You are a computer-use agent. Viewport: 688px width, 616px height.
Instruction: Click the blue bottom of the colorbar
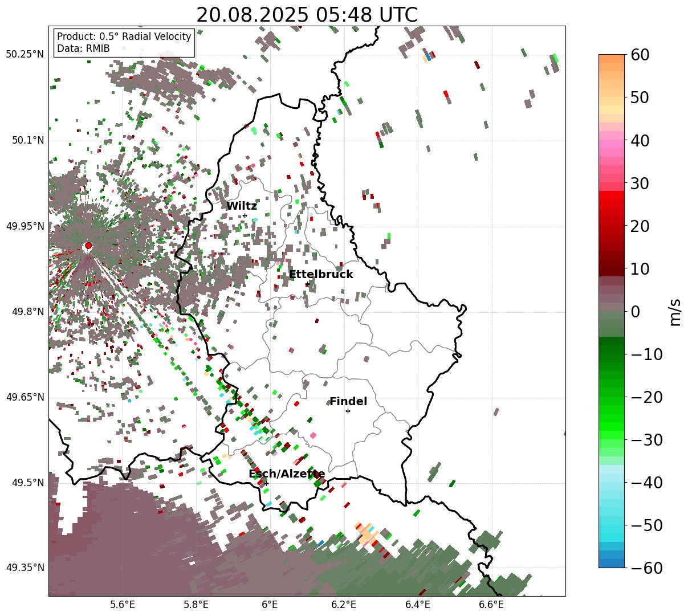[611, 563]
